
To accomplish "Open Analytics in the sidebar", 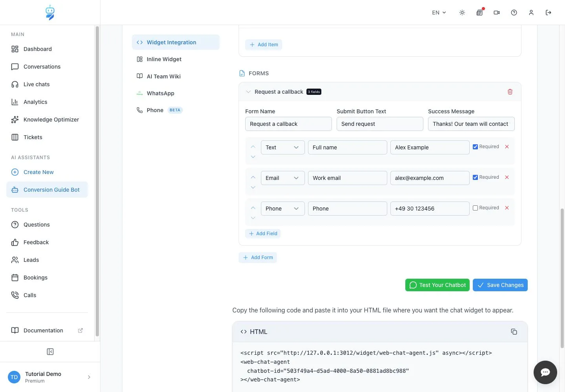I will coord(47,102).
